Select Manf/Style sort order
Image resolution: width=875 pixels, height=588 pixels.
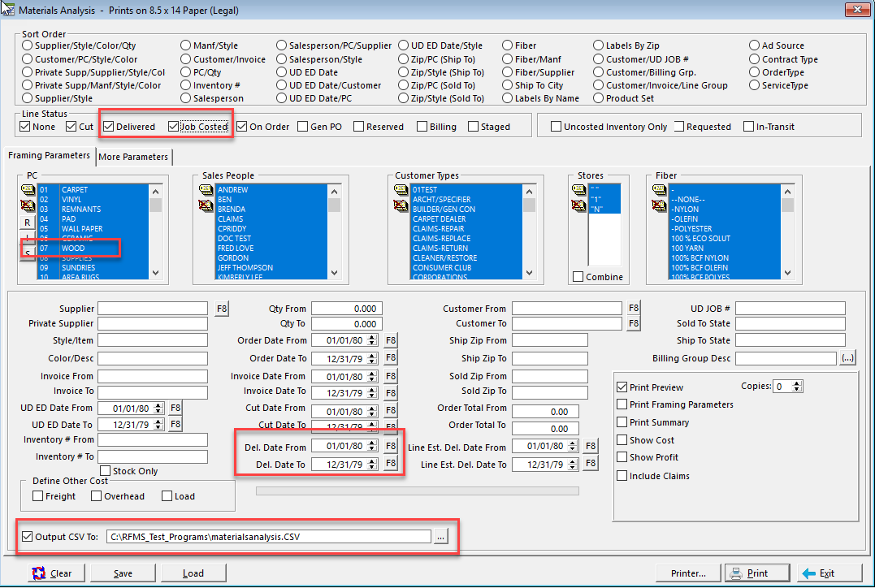pyautogui.click(x=210, y=45)
